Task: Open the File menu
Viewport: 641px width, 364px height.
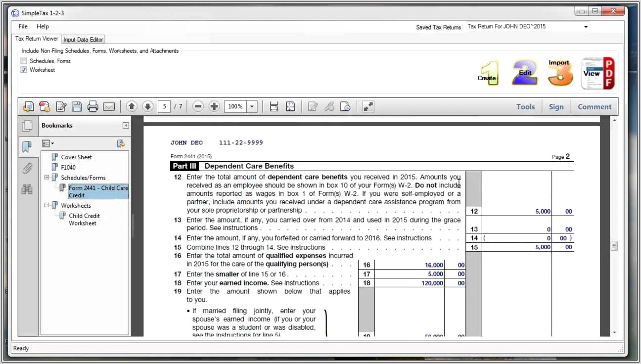Action: point(23,26)
